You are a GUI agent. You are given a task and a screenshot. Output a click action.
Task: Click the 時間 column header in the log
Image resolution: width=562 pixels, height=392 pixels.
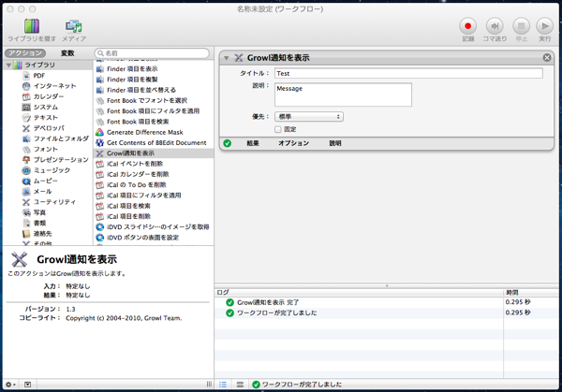tap(531, 293)
